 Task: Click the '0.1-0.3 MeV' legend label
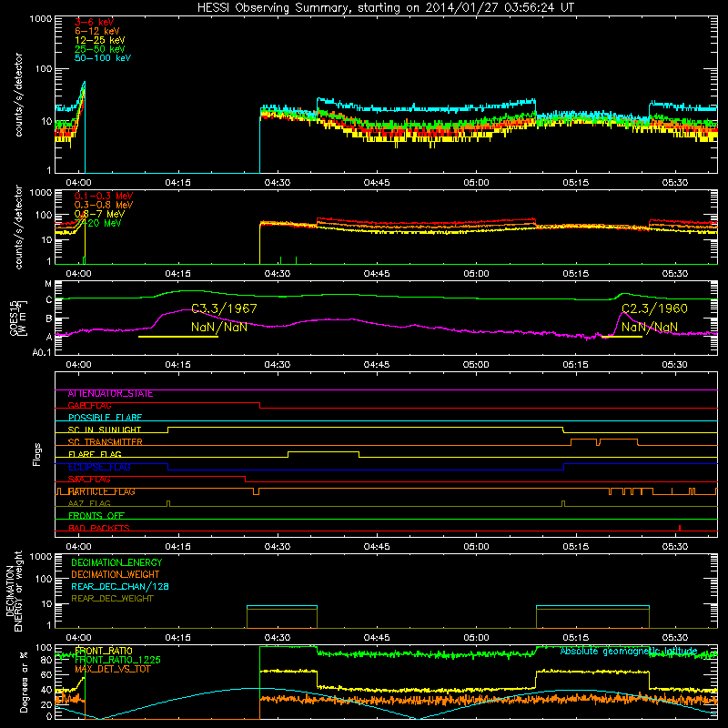(x=104, y=196)
